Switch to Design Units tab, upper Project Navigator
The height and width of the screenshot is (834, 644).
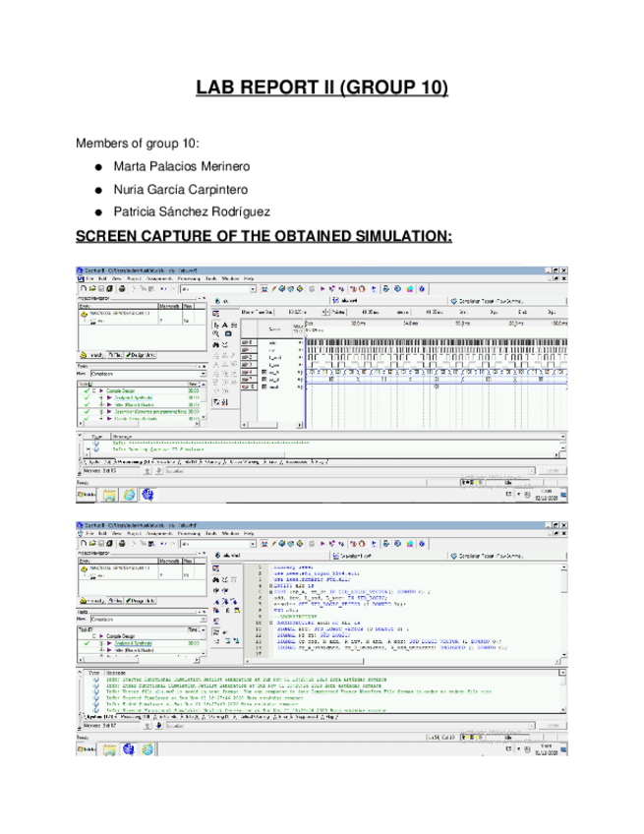point(141,355)
